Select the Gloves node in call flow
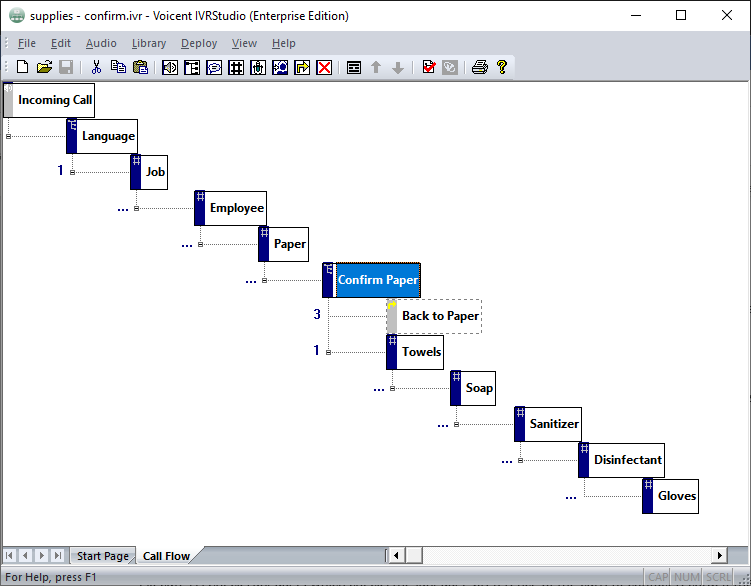Image resolution: width=751 pixels, height=586 pixels. coord(676,496)
